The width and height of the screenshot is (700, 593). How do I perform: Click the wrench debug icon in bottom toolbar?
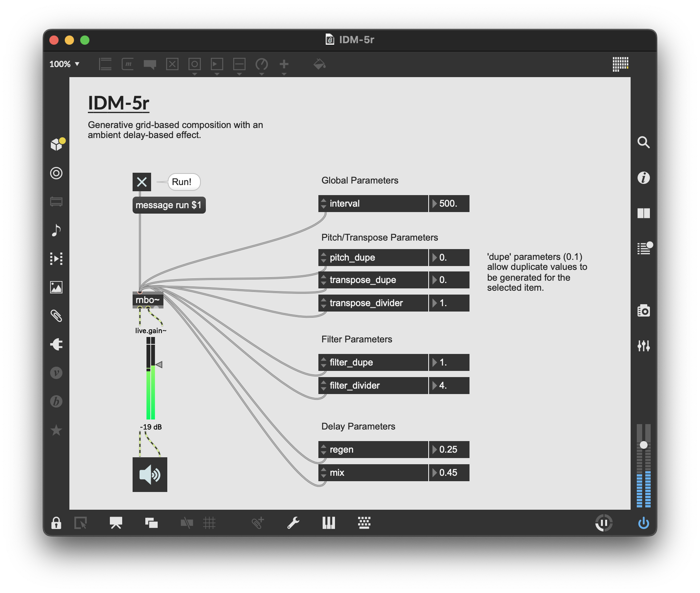[x=293, y=523]
